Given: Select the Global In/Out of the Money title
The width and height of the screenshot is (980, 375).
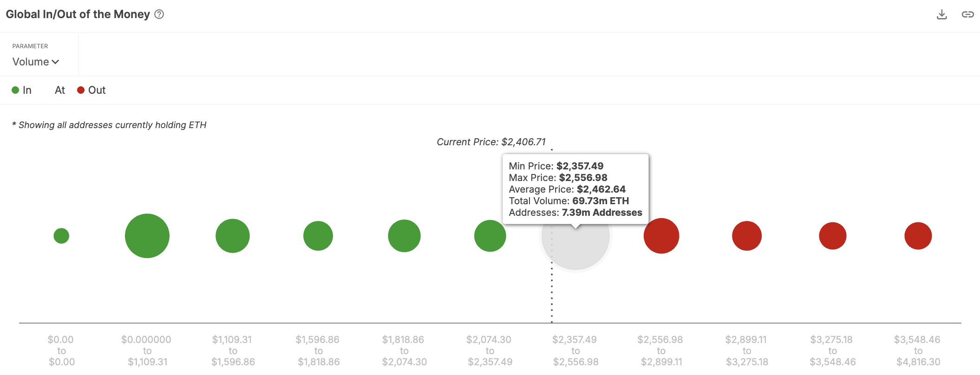Looking at the screenshot, I should 77,14.
